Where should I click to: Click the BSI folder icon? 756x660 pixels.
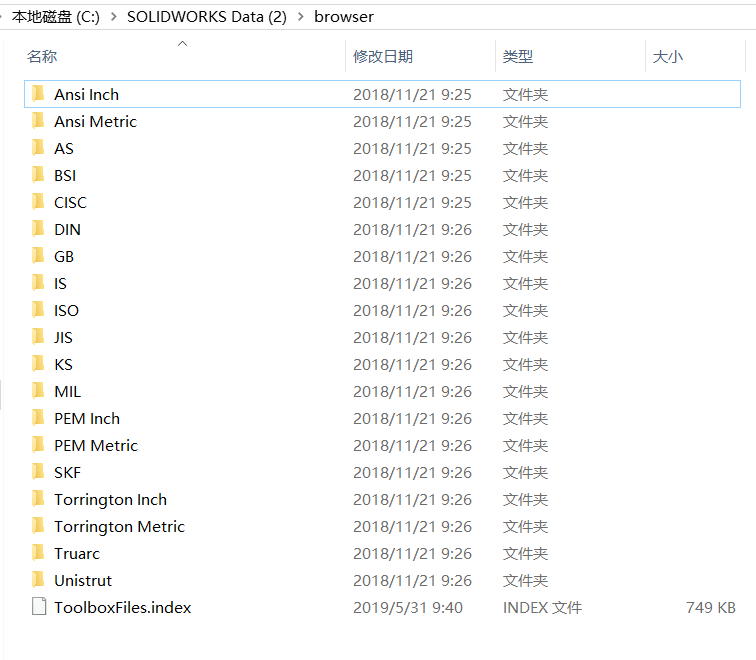(39, 175)
